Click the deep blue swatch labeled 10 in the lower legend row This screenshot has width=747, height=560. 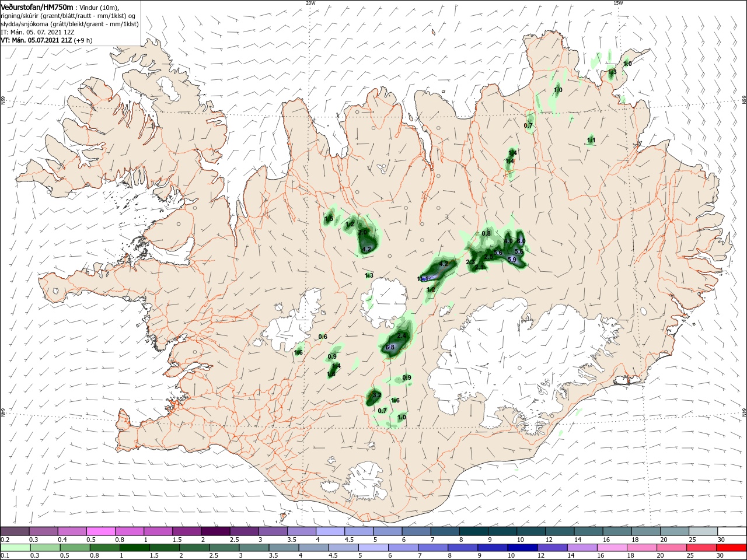pos(523,548)
